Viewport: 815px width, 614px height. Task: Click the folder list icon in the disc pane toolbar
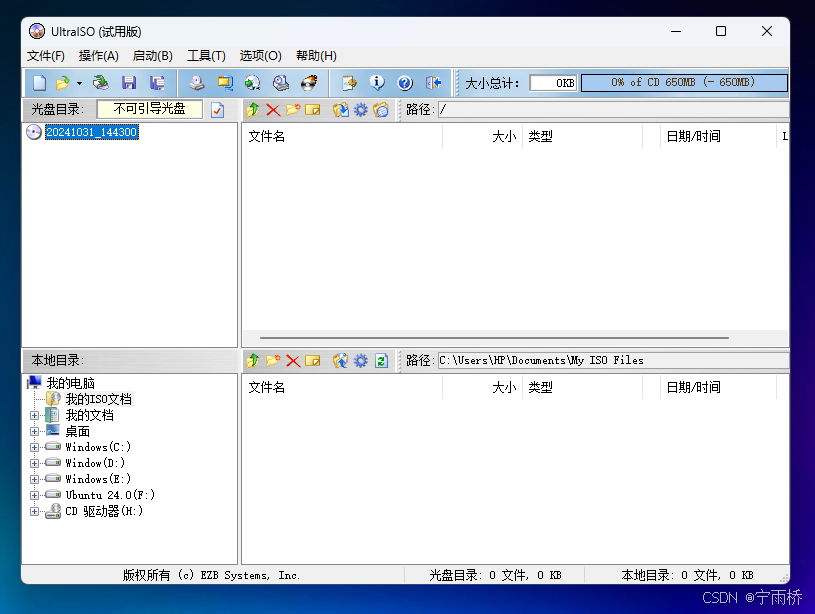point(381,110)
